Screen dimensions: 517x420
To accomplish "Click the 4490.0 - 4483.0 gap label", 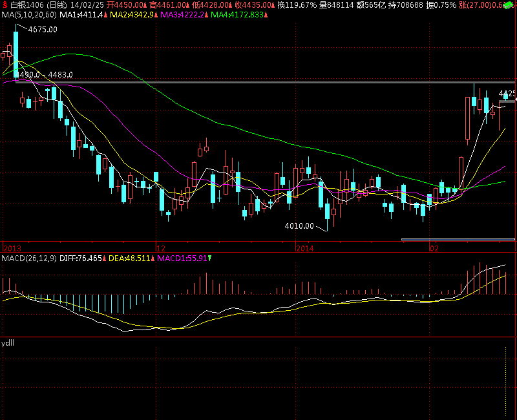I will [x=44, y=75].
